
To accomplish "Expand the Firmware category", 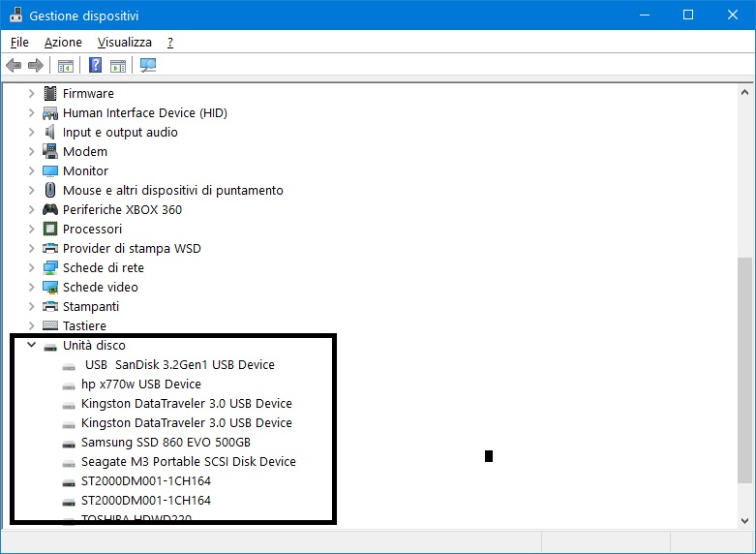I will pyautogui.click(x=31, y=93).
